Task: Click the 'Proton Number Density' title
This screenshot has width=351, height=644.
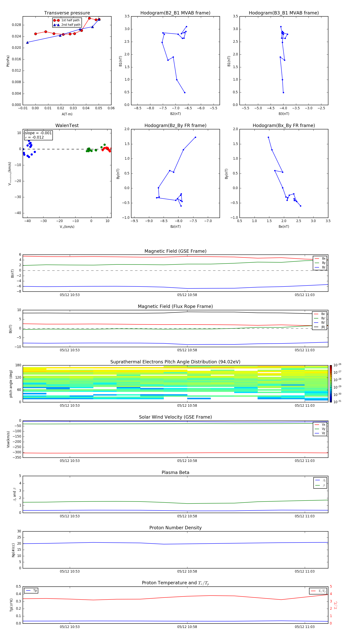Action: coord(175,528)
